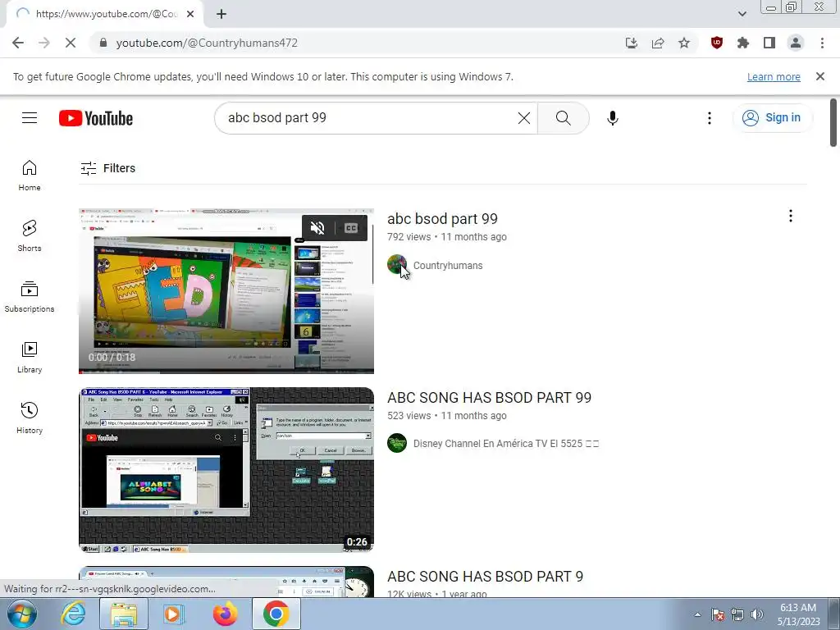This screenshot has width=840, height=630.
Task: Dismiss the Chrome update infobar
Action: click(819, 76)
